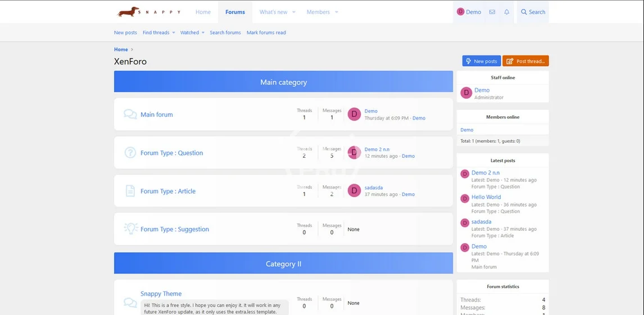Open the inbox envelope icon
The image size is (644, 315).
[492, 12]
